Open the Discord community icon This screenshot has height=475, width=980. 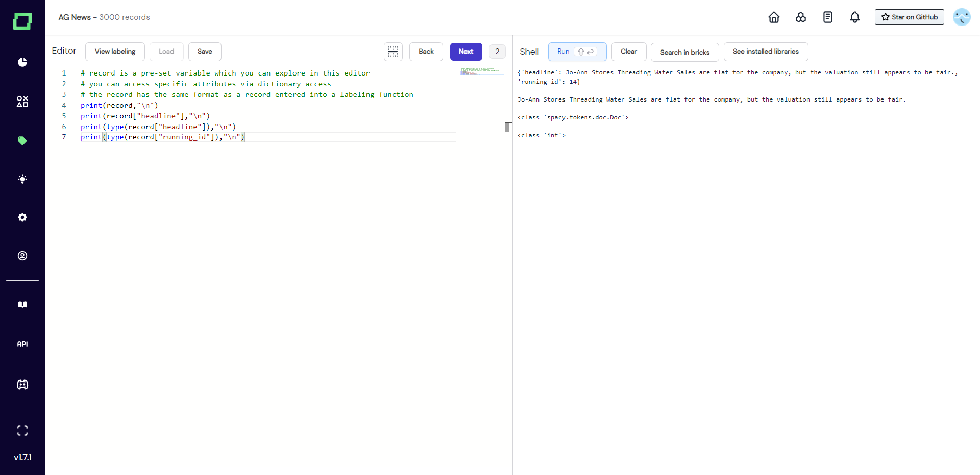click(x=22, y=385)
